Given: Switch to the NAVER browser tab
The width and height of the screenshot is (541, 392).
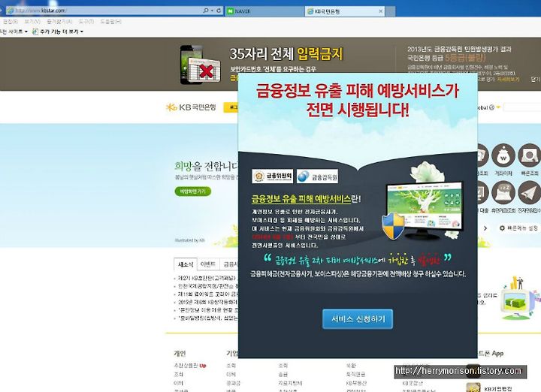Looking at the screenshot, I should click(x=264, y=11).
